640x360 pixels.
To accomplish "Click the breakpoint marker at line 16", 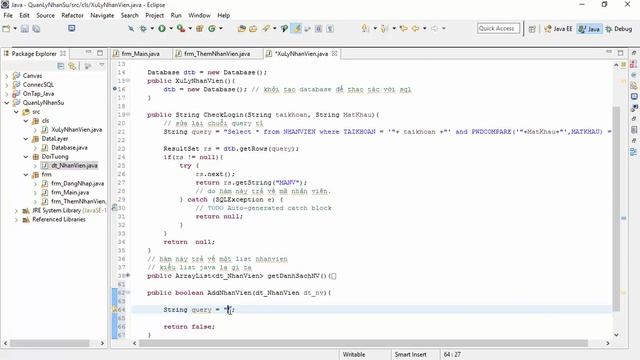I will [x=115, y=89].
